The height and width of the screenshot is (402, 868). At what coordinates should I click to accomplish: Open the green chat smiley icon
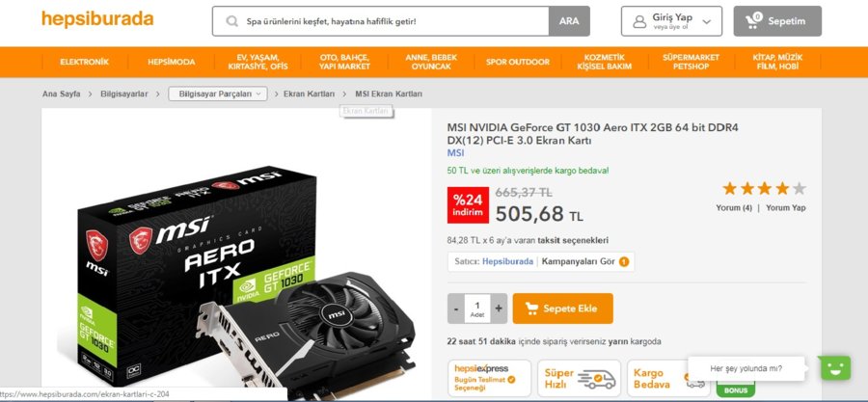coord(835,367)
